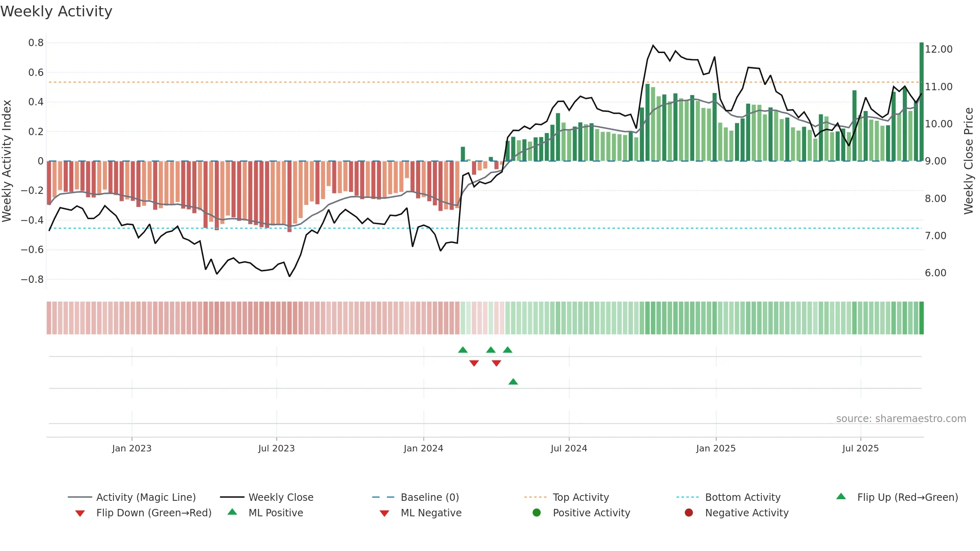Click the −0.8 left axis tick label
This screenshot has width=980, height=551.
[32, 280]
